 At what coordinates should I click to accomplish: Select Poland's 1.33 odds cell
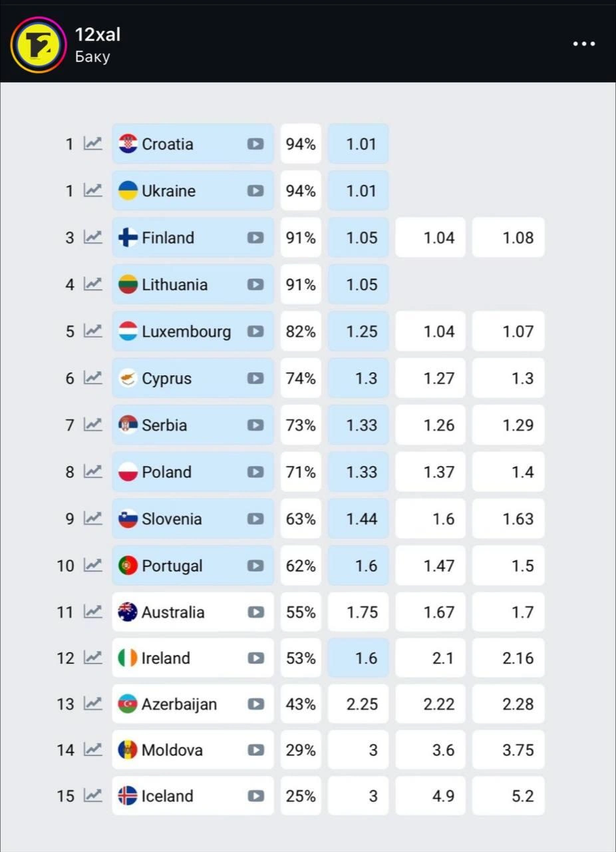tap(359, 472)
